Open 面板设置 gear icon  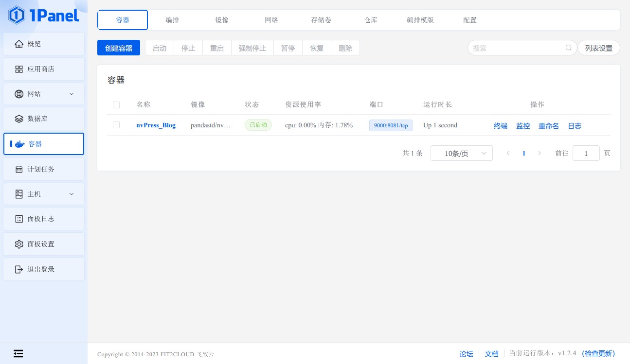19,244
